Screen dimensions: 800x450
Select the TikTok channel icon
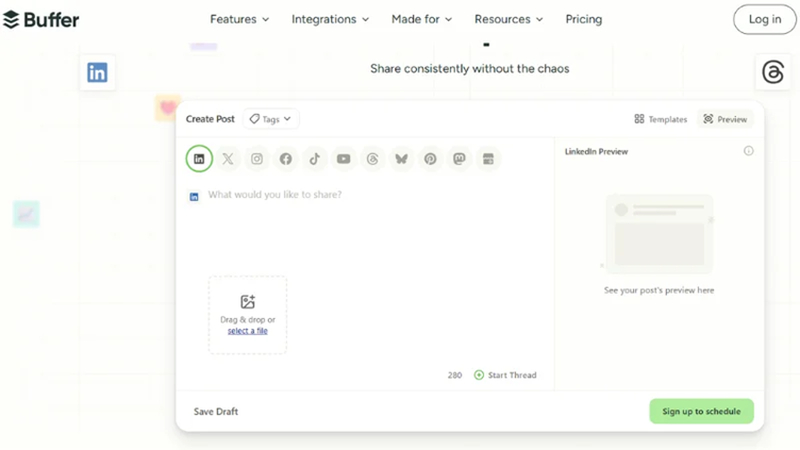tap(315, 159)
